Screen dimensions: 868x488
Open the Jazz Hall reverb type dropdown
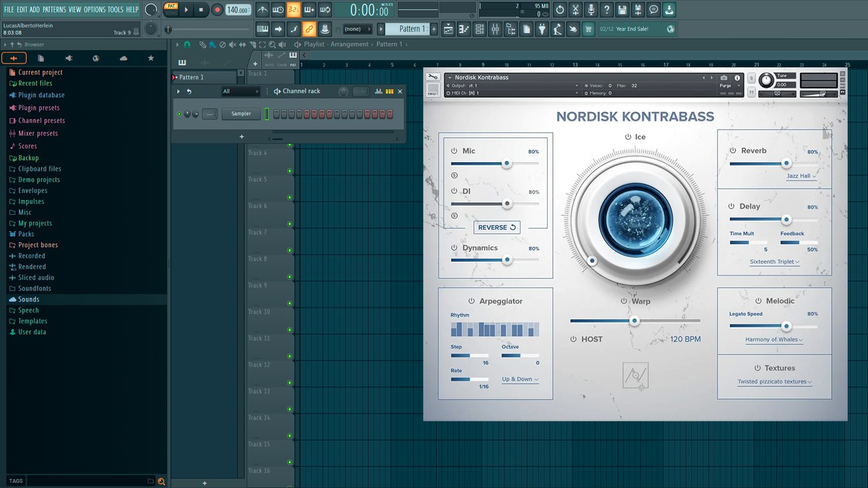point(801,176)
